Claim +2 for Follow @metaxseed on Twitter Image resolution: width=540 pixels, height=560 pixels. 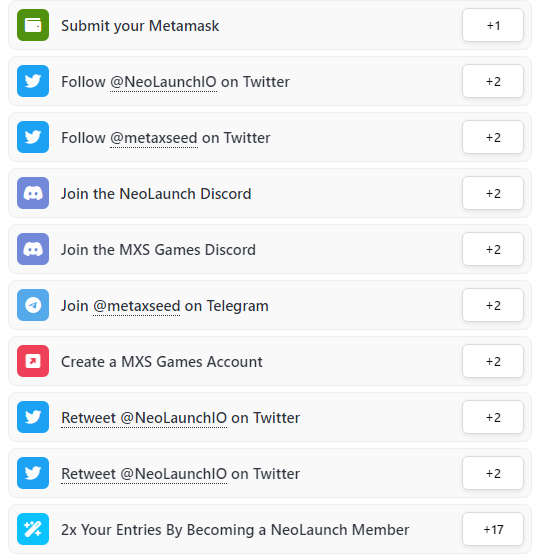point(493,137)
